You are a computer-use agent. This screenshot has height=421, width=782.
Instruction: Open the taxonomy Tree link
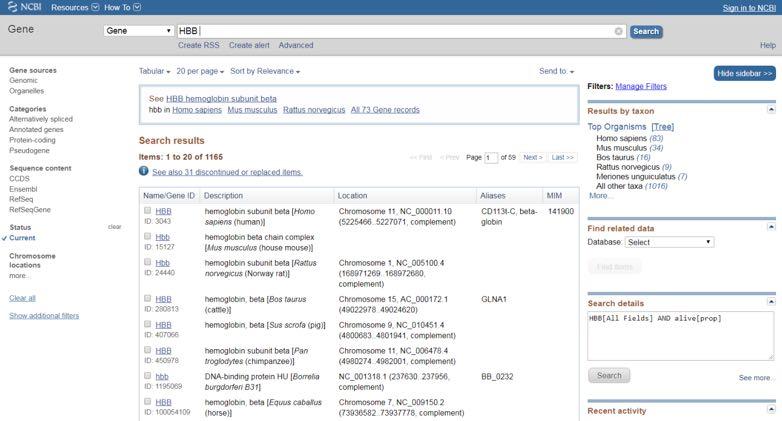(x=662, y=127)
